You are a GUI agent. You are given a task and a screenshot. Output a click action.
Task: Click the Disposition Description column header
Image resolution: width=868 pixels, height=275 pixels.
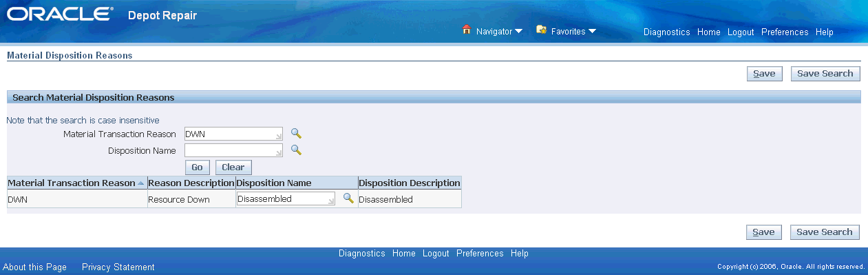tap(410, 183)
